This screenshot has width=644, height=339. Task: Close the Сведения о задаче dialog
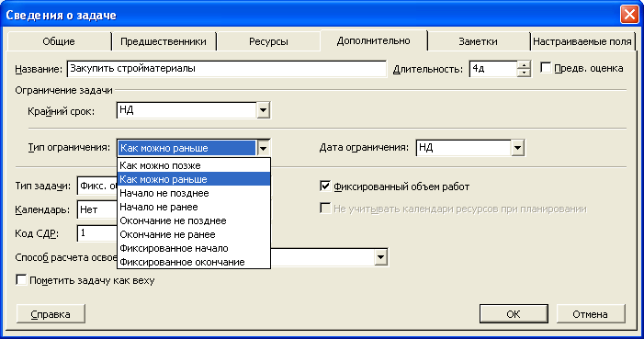pos(628,15)
